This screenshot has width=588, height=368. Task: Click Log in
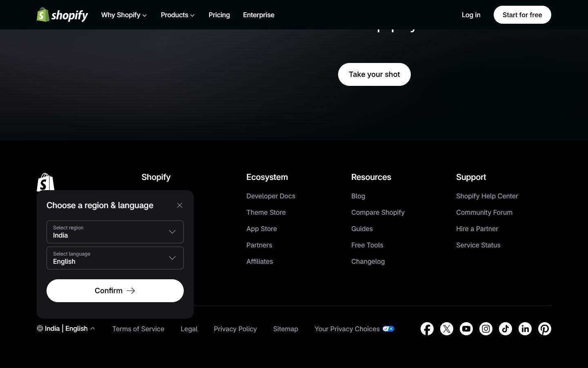coord(471,15)
